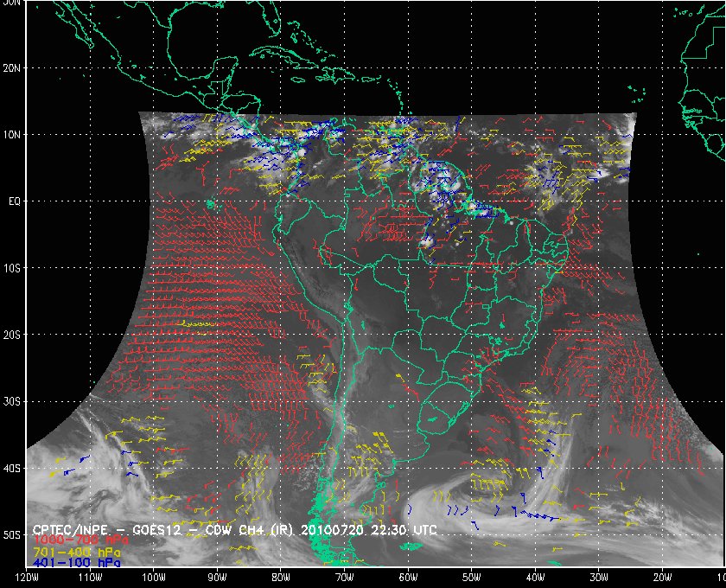Click the 110W longitude label
The image size is (726, 588).
[x=90, y=577]
